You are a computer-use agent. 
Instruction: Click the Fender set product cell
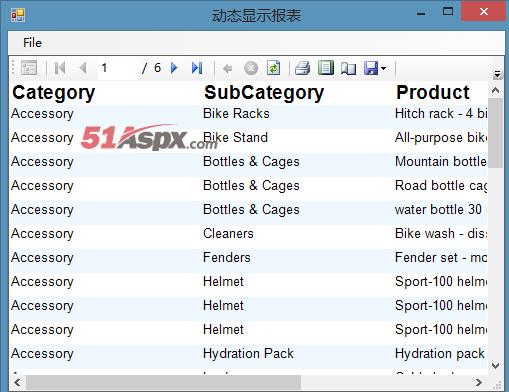point(441,257)
